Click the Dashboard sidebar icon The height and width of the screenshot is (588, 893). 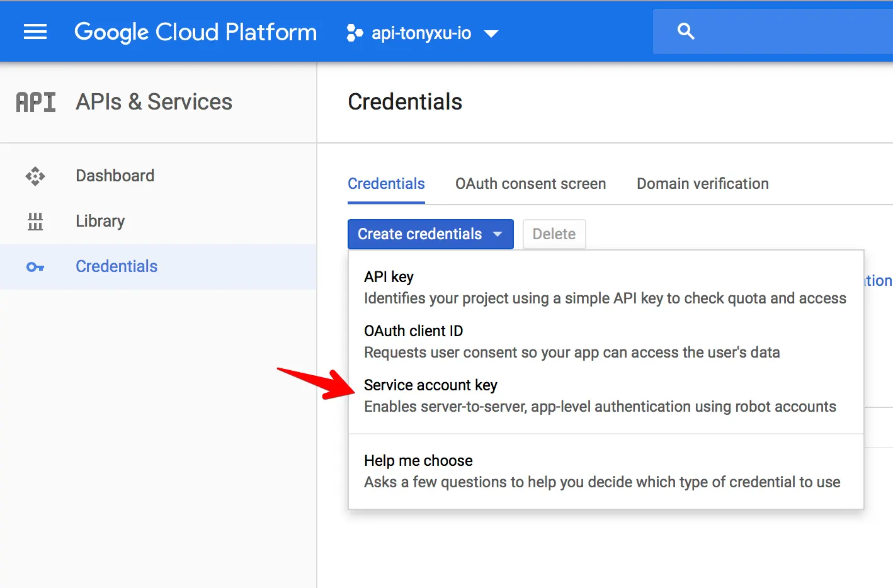point(35,176)
